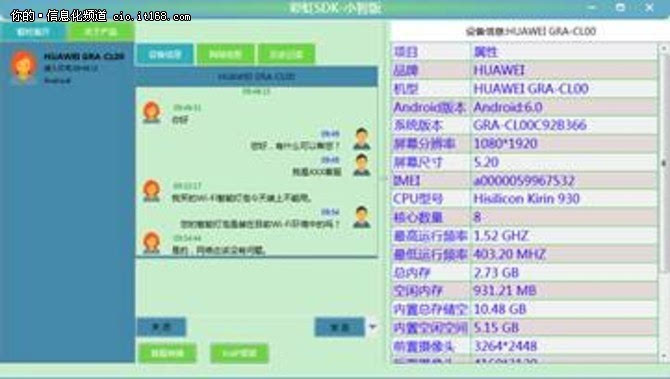Select the HUAWEI GRA-CL00 user avatar in sidebar

[x=23, y=65]
